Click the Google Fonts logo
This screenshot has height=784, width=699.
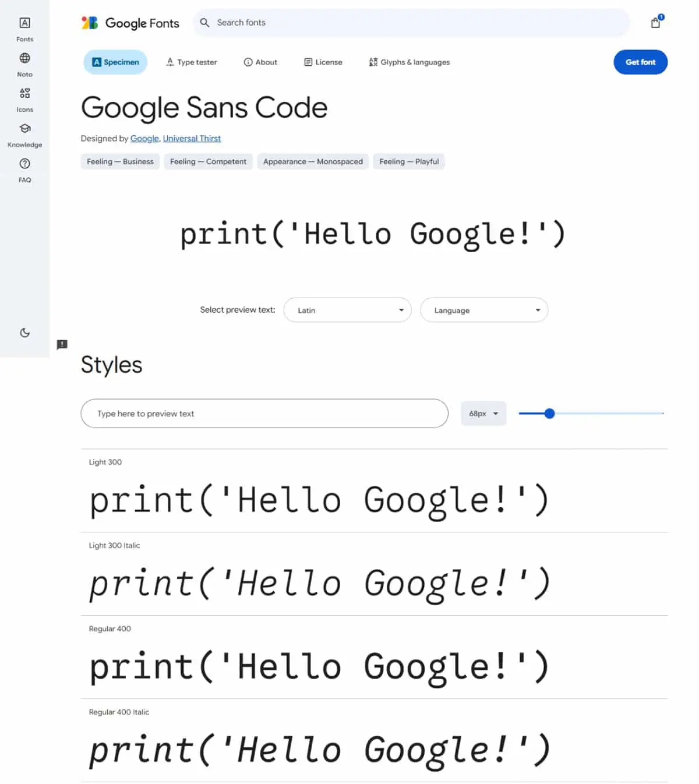coord(130,23)
